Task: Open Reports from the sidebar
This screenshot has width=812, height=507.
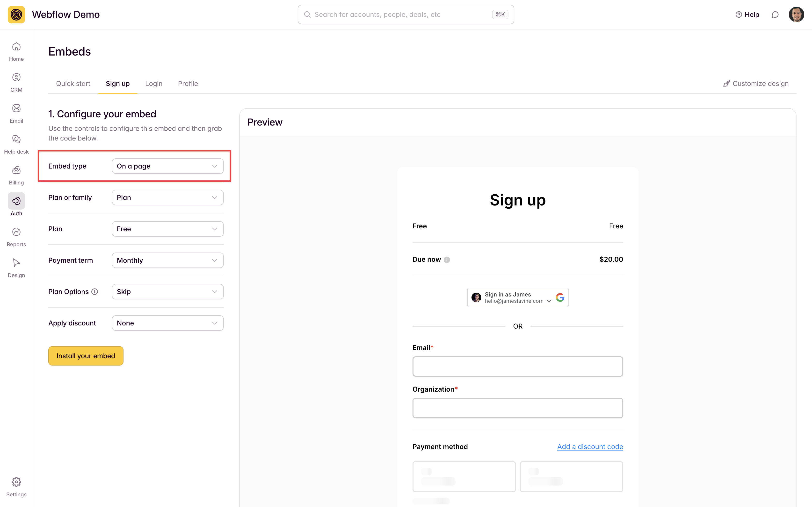Action: 16,237
